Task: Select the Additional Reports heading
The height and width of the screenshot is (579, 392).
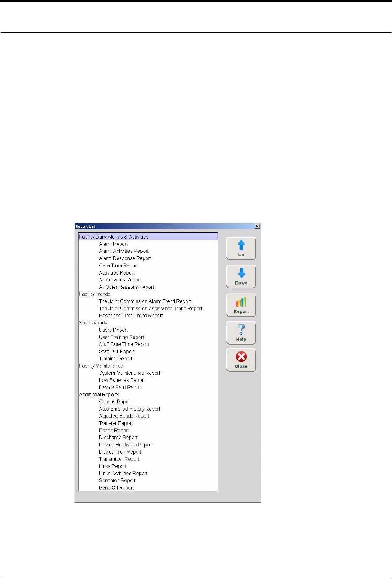Action: 99,395
